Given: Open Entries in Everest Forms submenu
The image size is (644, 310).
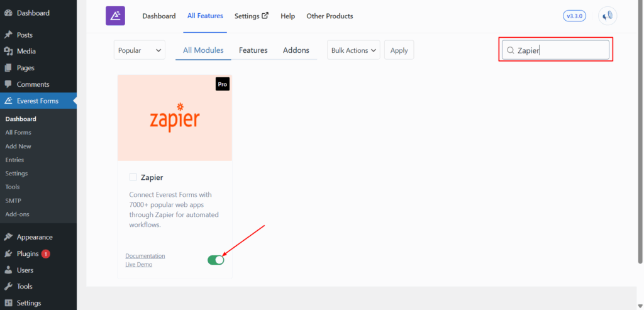Looking at the screenshot, I should [x=15, y=160].
